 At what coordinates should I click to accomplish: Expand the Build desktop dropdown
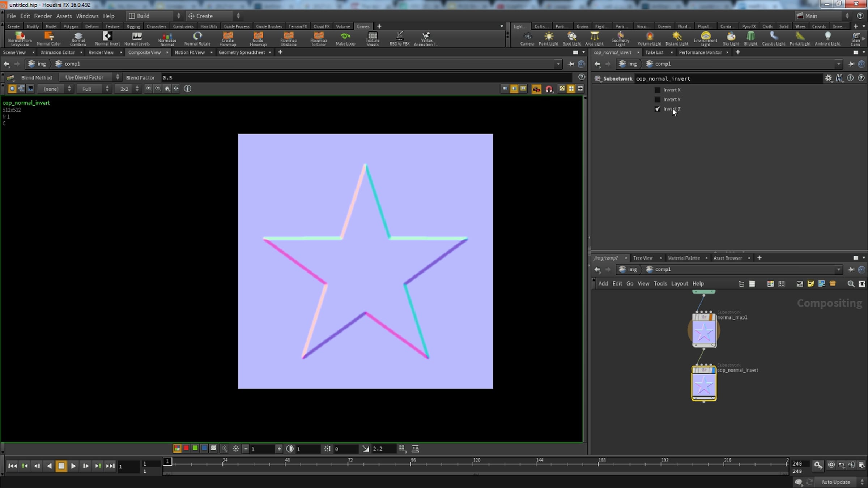click(x=154, y=16)
